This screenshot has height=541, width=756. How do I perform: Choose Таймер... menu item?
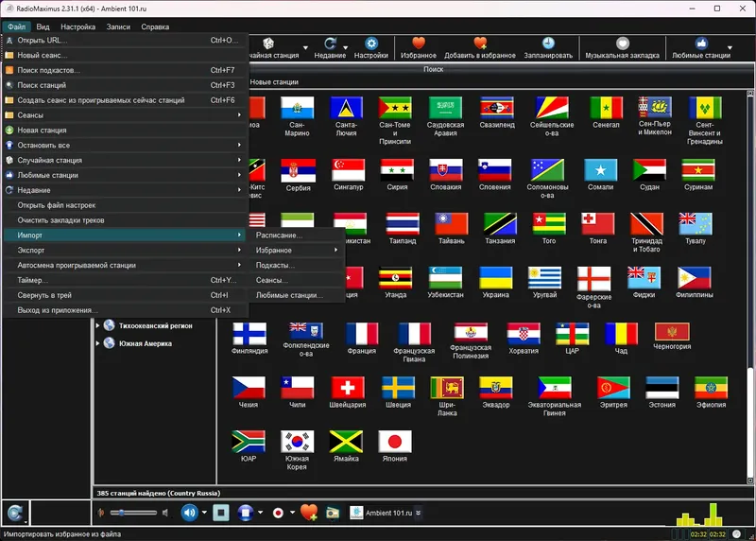click(x=125, y=280)
